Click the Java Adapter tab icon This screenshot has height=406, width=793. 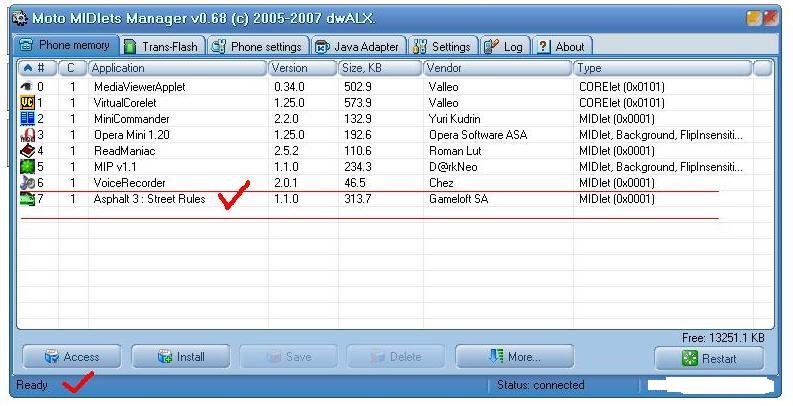(x=322, y=47)
